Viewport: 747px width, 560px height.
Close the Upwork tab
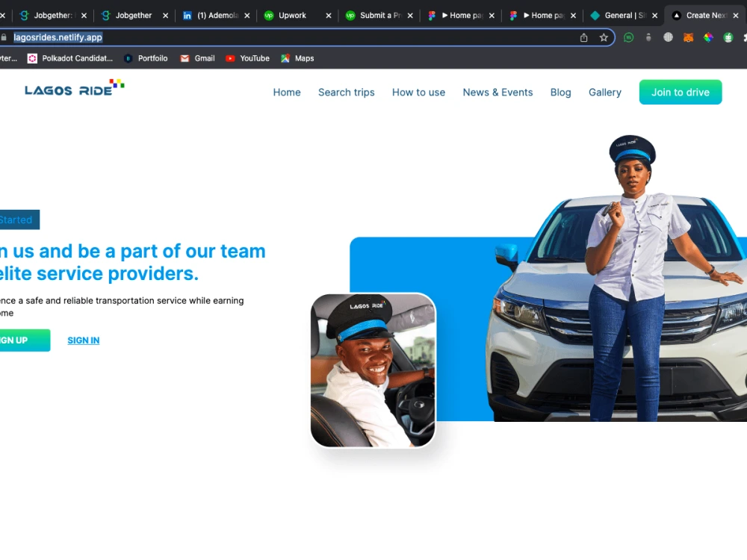328,16
